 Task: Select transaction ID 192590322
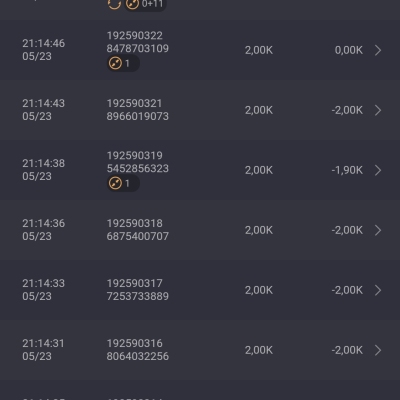(x=135, y=36)
